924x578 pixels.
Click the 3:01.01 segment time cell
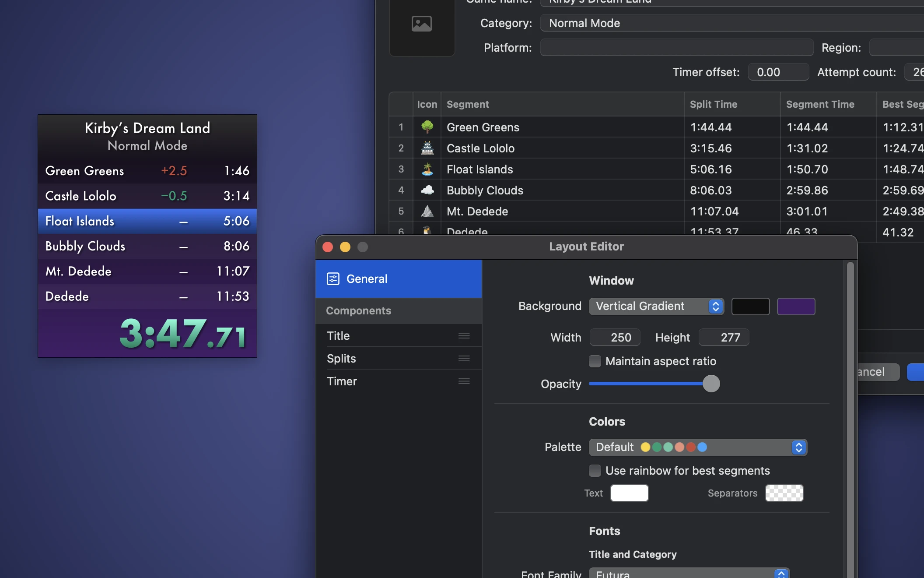pos(829,211)
